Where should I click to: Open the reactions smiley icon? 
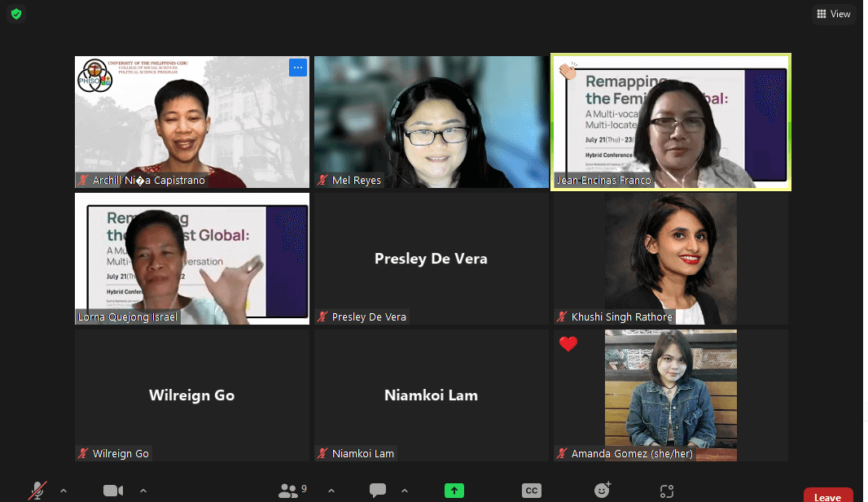602,490
